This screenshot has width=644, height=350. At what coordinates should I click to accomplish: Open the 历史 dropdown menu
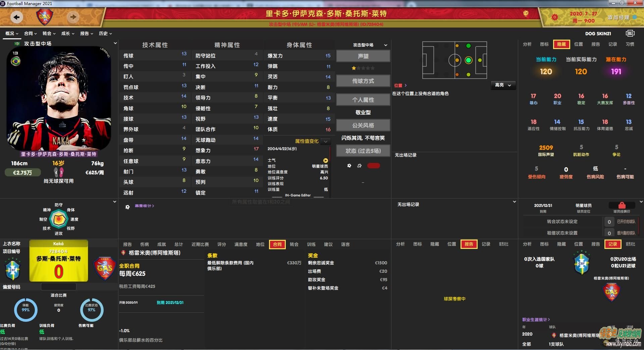click(105, 34)
